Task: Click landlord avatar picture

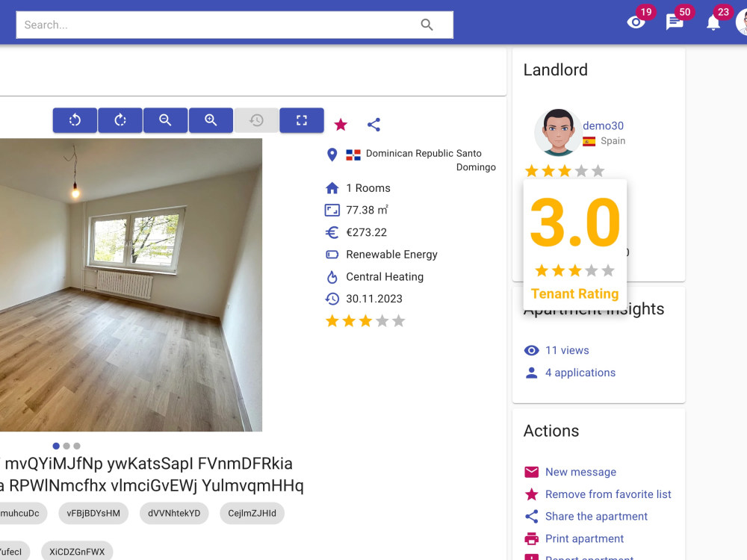Action: 558,132
